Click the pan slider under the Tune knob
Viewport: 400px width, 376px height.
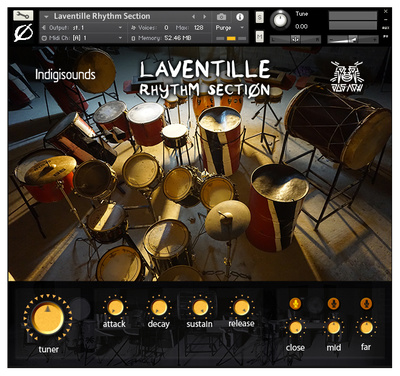coord(295,39)
